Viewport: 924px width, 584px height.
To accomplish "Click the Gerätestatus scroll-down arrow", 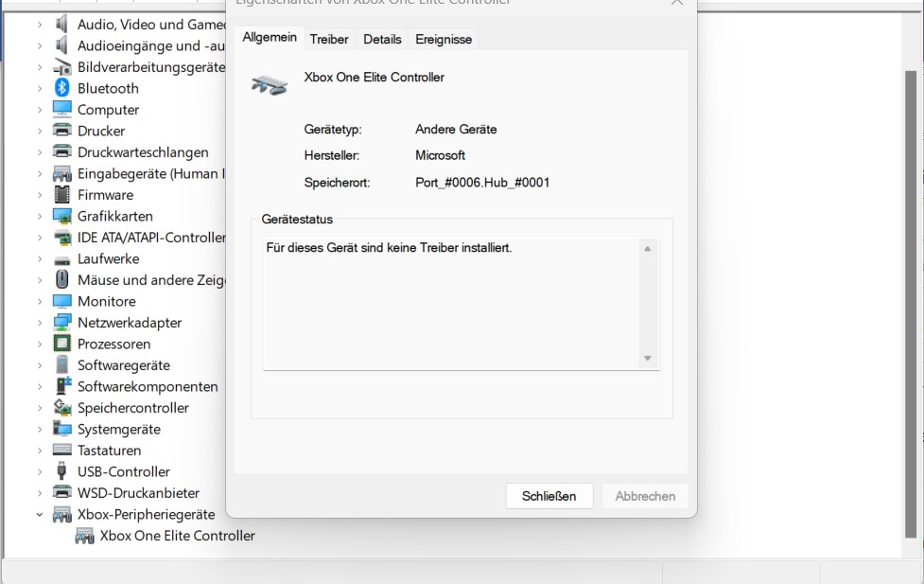I will tap(647, 358).
